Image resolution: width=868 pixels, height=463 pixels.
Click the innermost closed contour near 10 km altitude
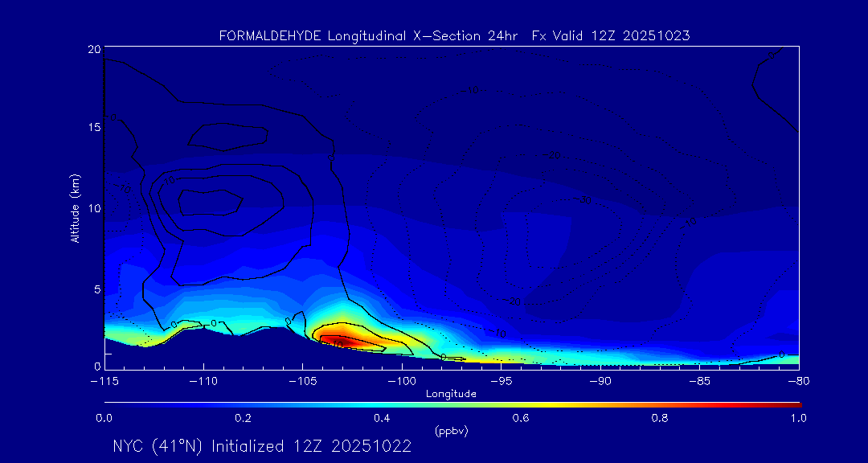tap(211, 201)
